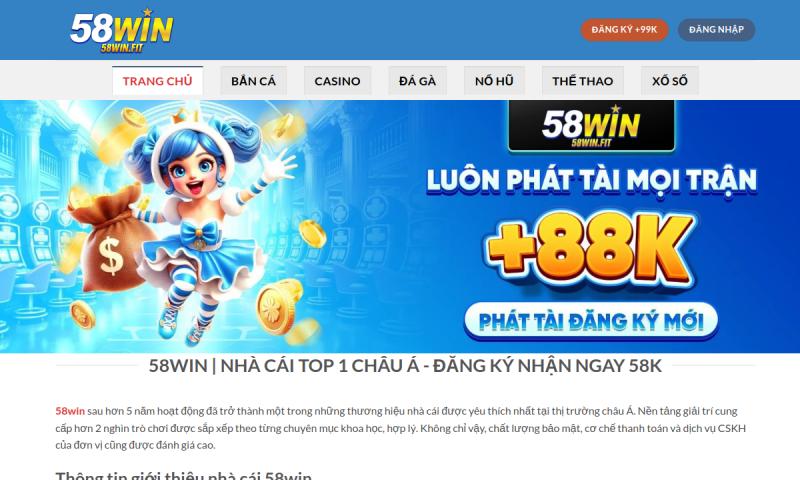This screenshot has width=800, height=480.
Task: Go to the NỔ HŨ menu item
Action: click(494, 81)
